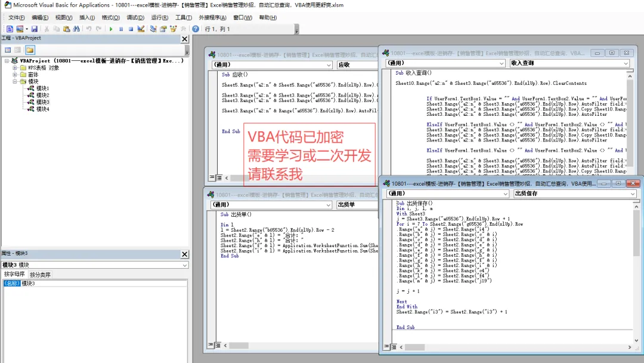Run the macro with green play icon
644x363 pixels.
point(111,29)
